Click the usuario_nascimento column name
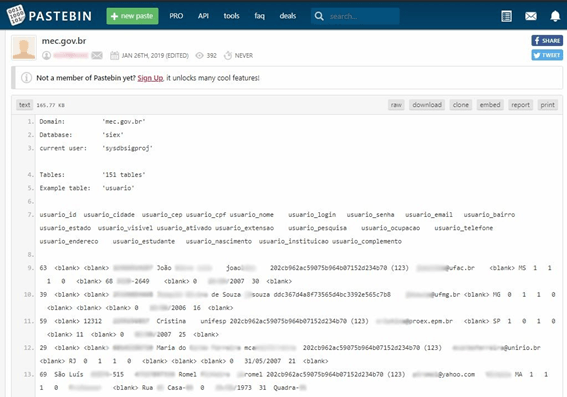The width and height of the screenshot is (567, 397). tap(219, 242)
